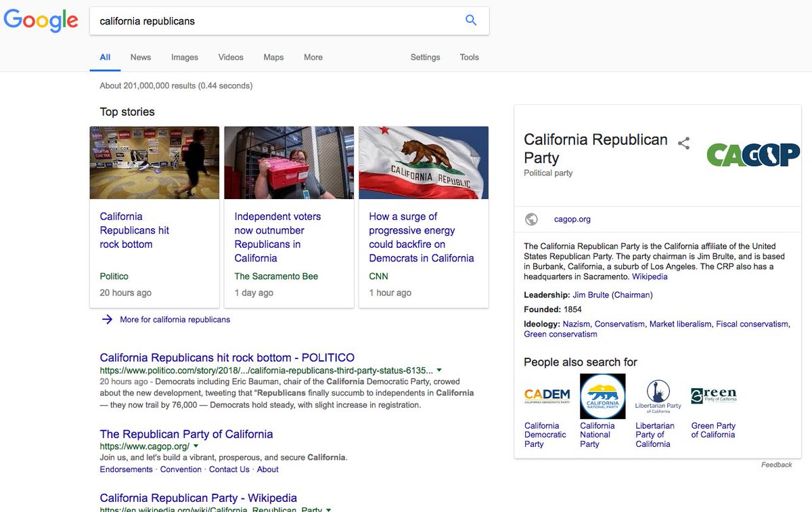This screenshot has width=812, height=512.
Task: Open Sacramento Bee story thumbnail with red box
Action: coord(289,163)
